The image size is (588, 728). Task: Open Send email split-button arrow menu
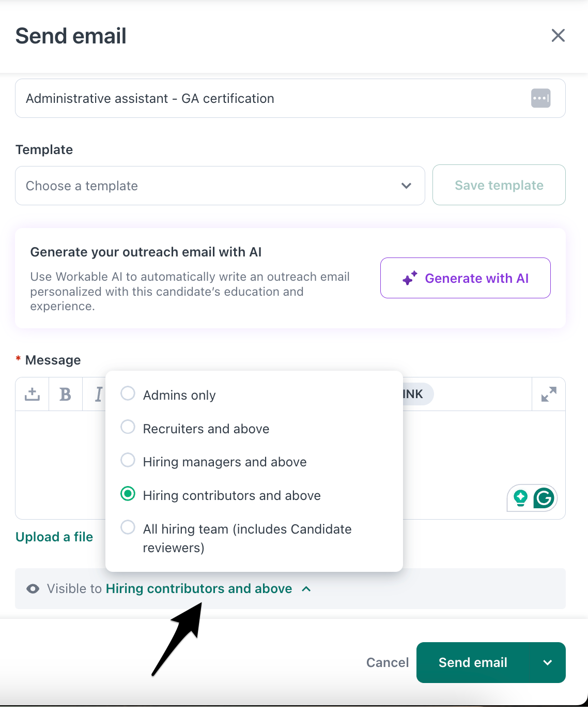[548, 662]
